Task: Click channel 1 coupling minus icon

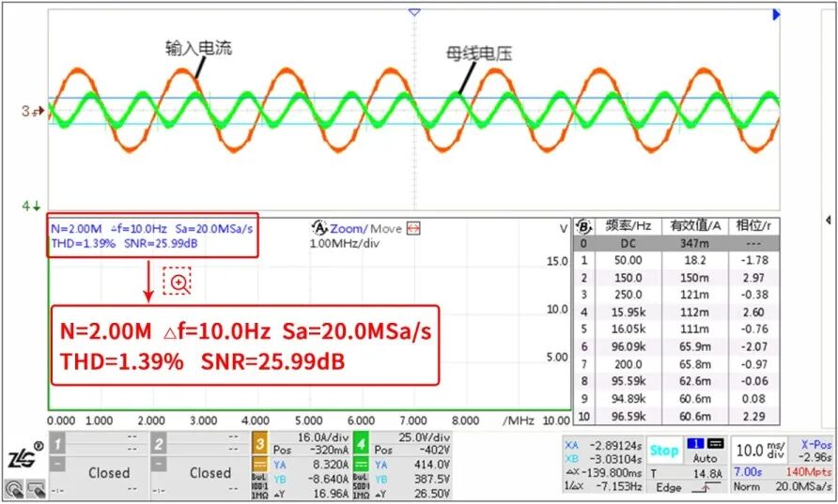Action: coord(57,464)
